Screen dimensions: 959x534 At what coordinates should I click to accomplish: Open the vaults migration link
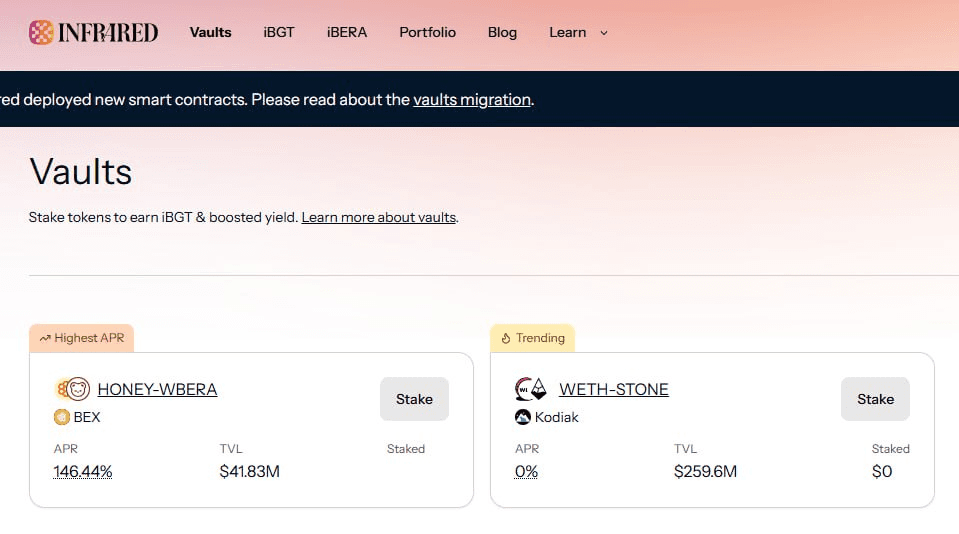[472, 100]
